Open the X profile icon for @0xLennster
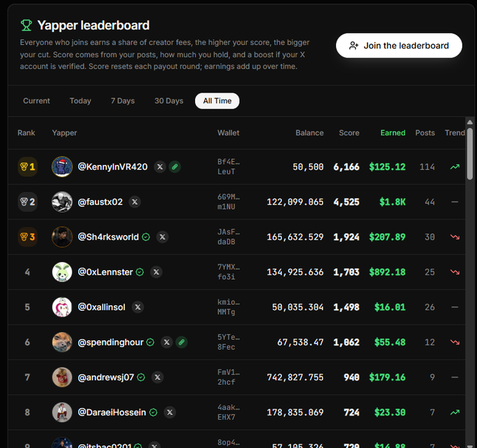The image size is (477, 448). (x=156, y=272)
